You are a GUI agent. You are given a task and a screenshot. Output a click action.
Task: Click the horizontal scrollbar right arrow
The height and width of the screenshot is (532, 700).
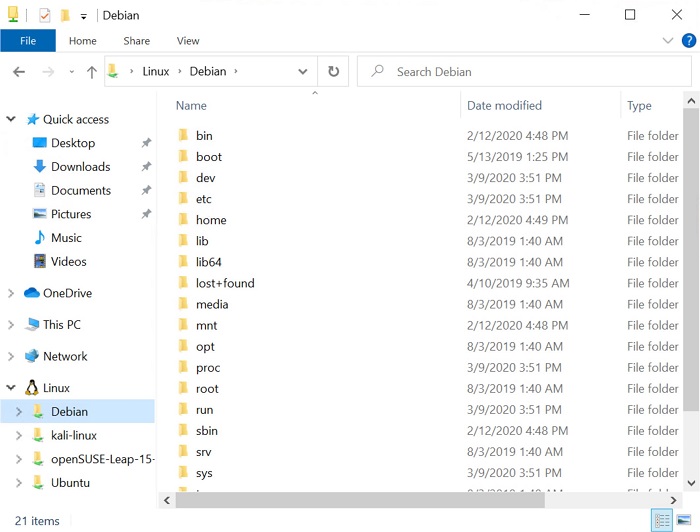point(673,500)
